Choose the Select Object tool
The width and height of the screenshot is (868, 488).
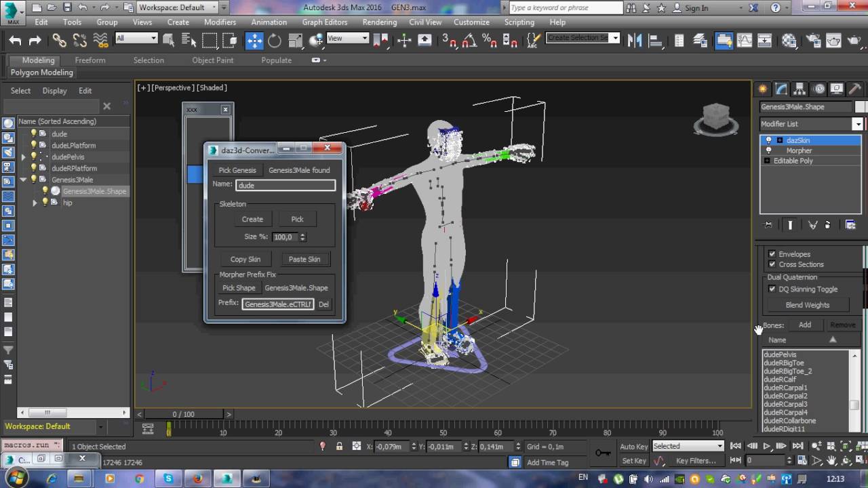click(x=169, y=41)
